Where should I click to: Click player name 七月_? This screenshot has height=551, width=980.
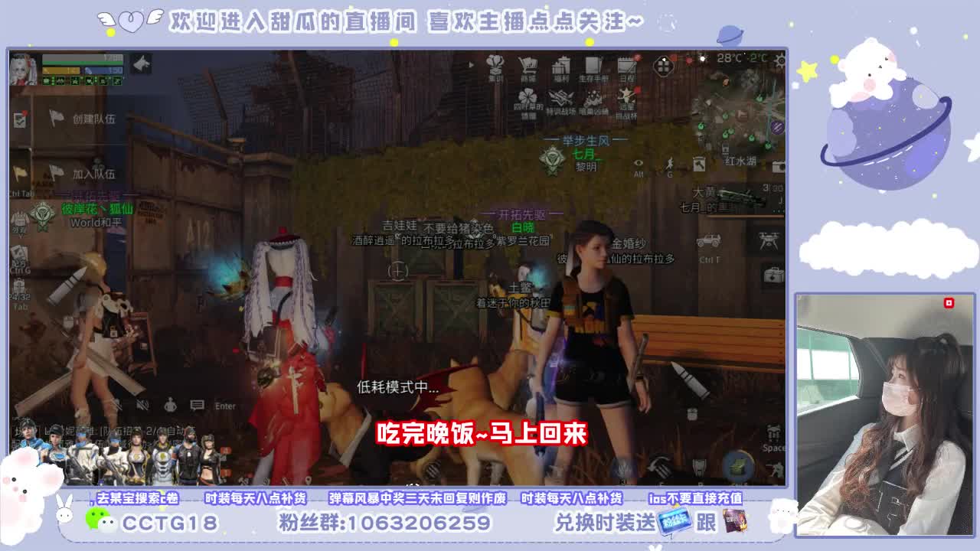(x=586, y=154)
